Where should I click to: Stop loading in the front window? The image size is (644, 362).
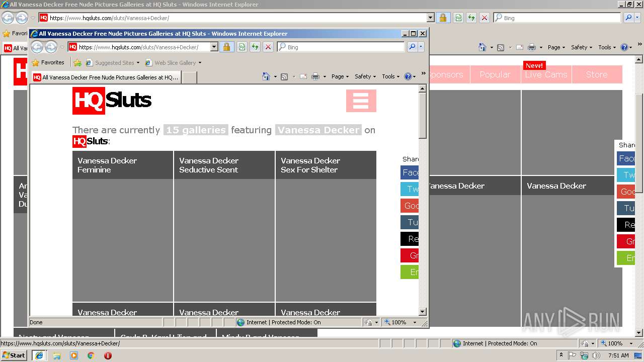coord(268,47)
